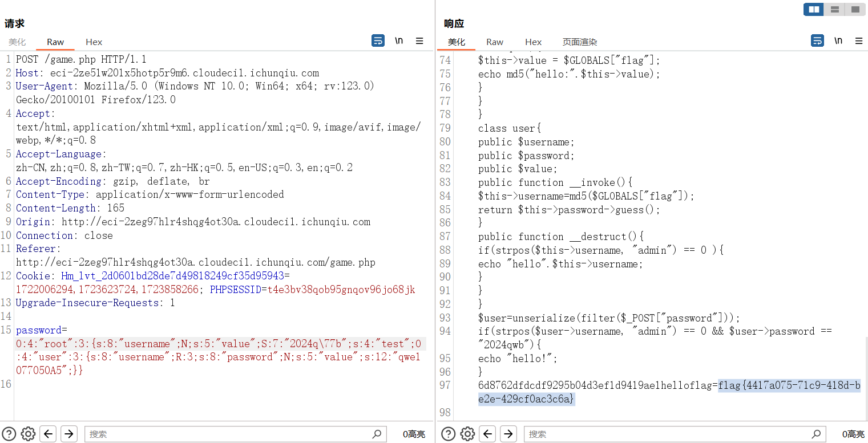The image size is (868, 443).
Task: Open search settings gear below response editor
Action: point(467,434)
